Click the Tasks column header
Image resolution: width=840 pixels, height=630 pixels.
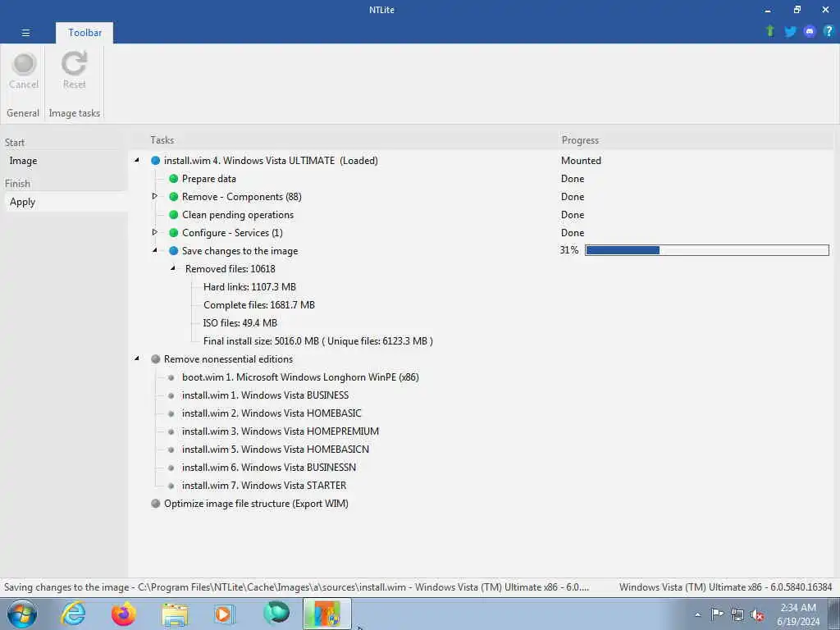(x=162, y=139)
